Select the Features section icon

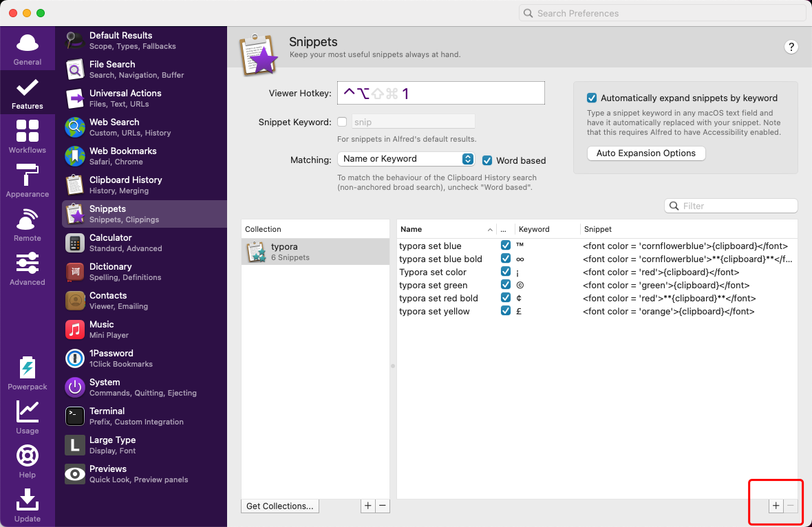coord(27,93)
